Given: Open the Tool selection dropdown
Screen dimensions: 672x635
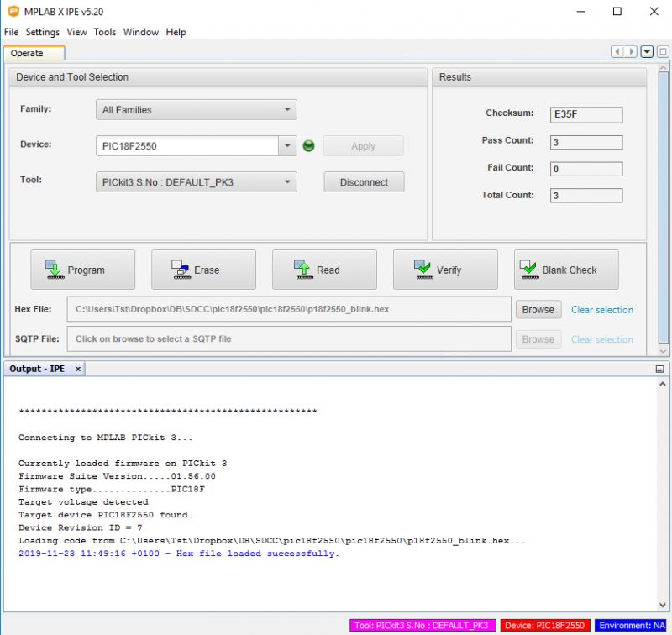Looking at the screenshot, I should point(197,182).
